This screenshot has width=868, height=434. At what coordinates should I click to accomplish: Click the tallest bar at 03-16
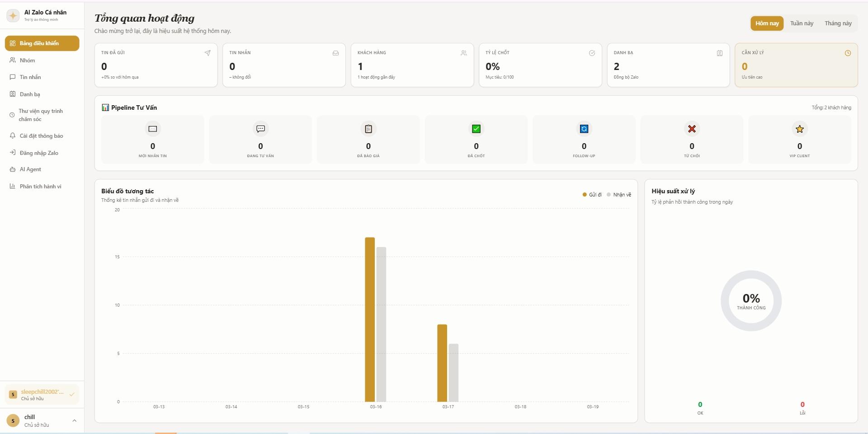point(369,316)
